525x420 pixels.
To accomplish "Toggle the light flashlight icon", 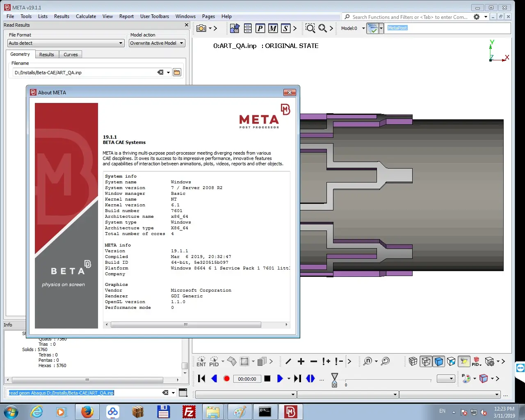I will [x=464, y=361].
